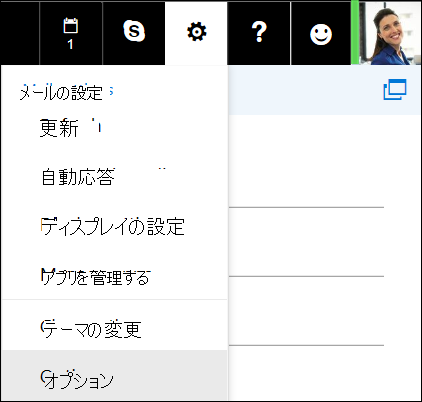Screen dimensions: 422x402
Task: Click the smiley feedback icon
Action: coord(321,33)
